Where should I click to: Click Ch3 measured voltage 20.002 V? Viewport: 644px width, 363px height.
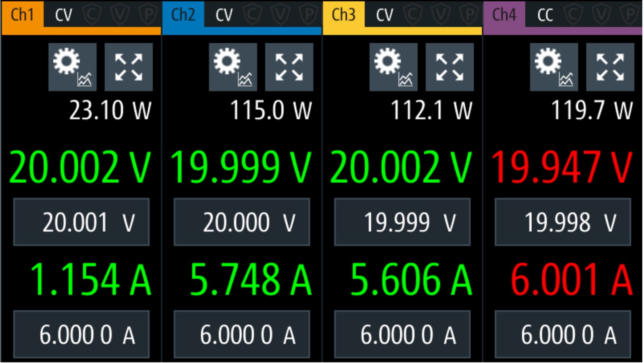pos(401,167)
